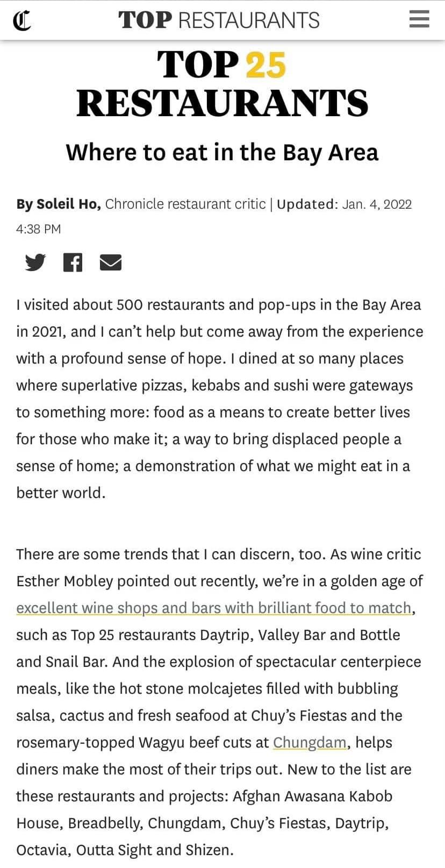This screenshot has height=868, width=445.
Task: Click the 4:38 PM timestamp
Action: tap(39, 229)
